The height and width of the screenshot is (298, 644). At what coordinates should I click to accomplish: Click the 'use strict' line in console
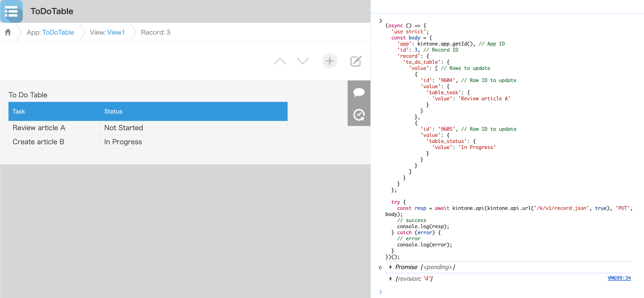tap(410, 32)
